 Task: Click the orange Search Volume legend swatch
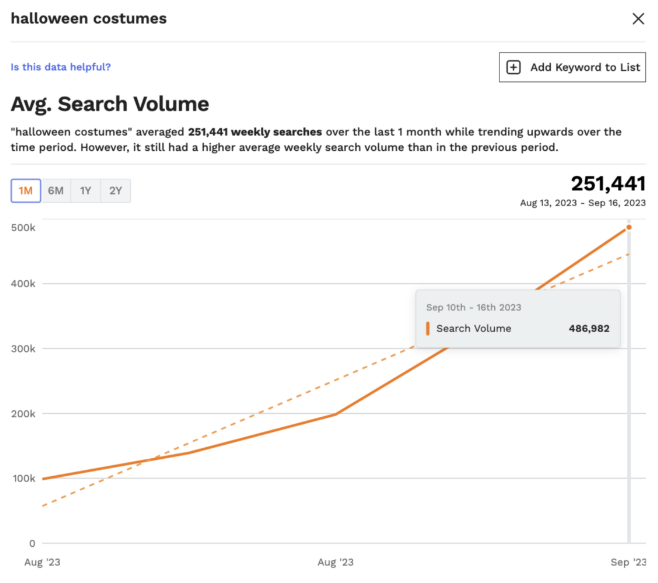428,328
